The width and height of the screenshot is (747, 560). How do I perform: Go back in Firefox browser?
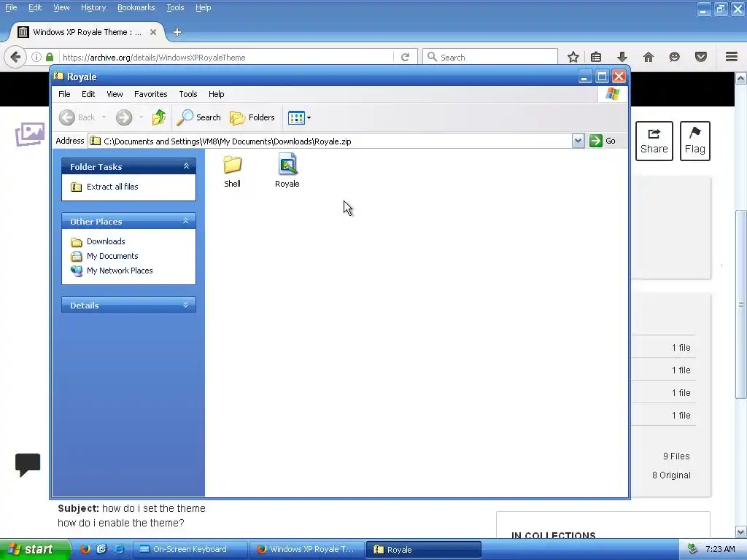15,57
